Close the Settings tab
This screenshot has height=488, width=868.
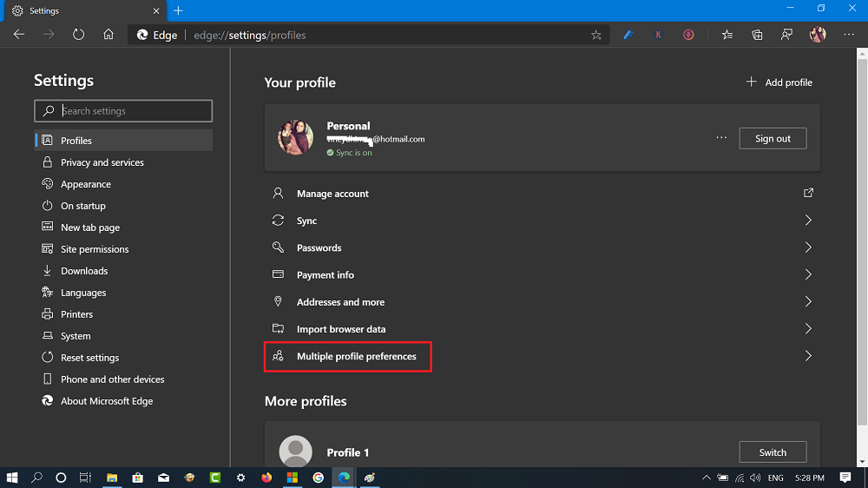pos(156,10)
